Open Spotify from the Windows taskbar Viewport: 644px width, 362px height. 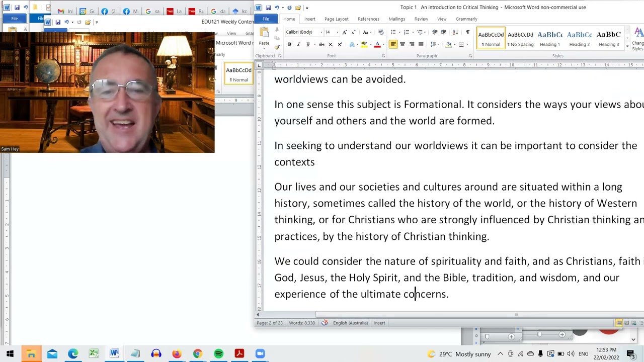coord(218,354)
